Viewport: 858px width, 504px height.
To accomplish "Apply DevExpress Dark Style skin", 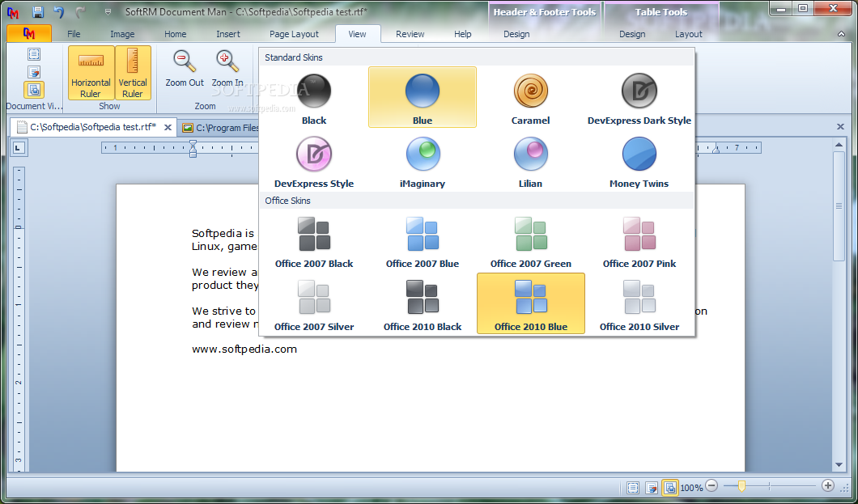I will click(x=639, y=97).
